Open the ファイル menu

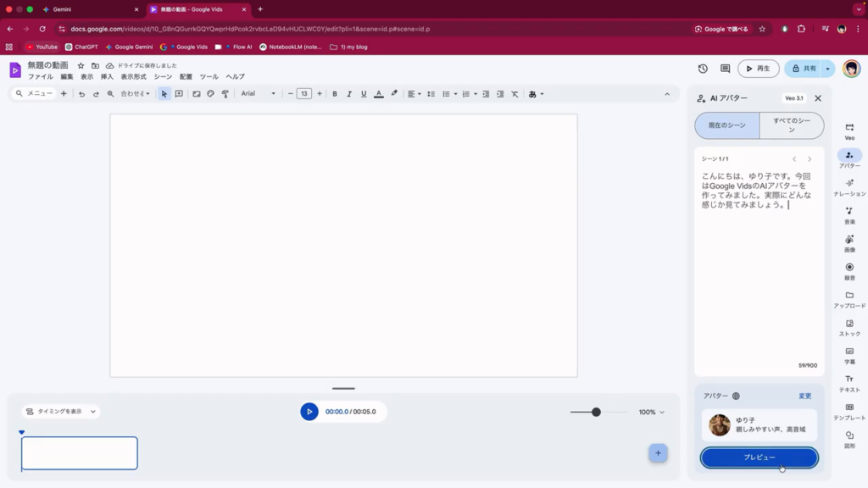click(x=40, y=77)
